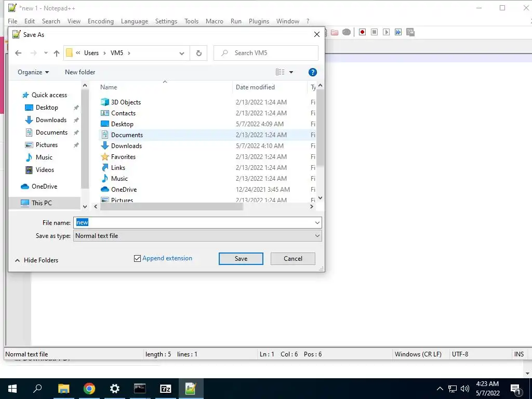Go back in Save As dialog
The width and height of the screenshot is (532, 399).
pyautogui.click(x=18, y=53)
